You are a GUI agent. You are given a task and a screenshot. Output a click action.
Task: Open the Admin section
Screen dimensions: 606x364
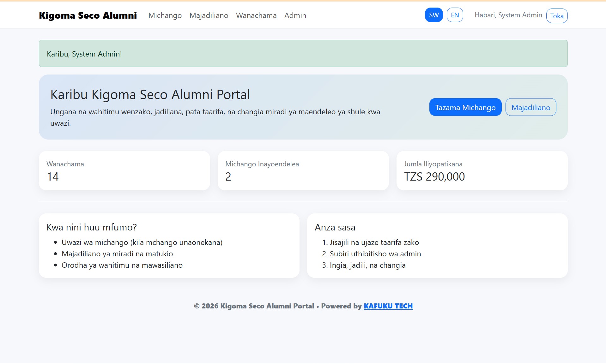[295, 15]
